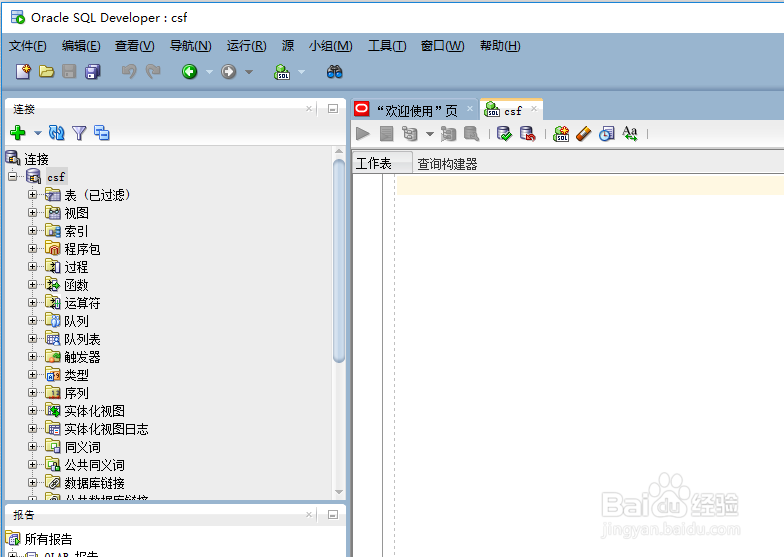This screenshot has width=784, height=557.
Task: Open the SQL Worksheet dropdown arrow in main toolbar
Action: 301,72
